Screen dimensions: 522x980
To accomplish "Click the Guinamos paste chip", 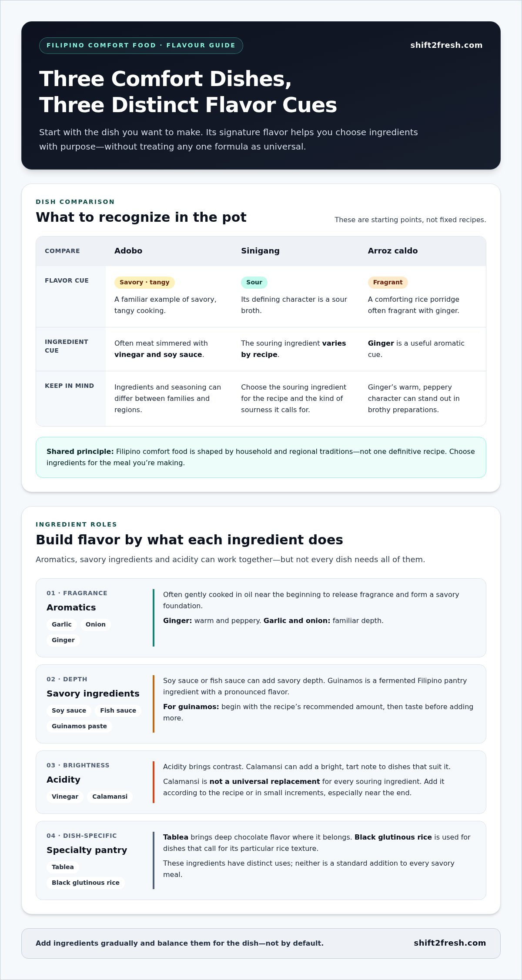I will [79, 726].
